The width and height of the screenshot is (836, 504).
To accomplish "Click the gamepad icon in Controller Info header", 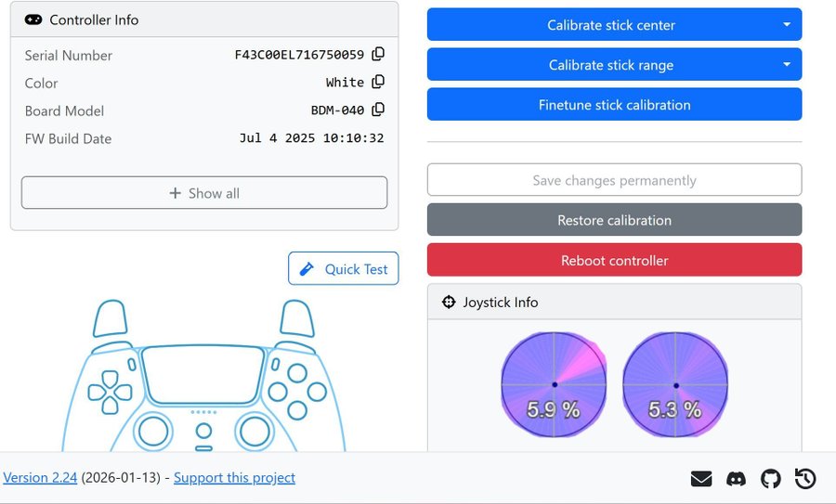I will [x=33, y=19].
